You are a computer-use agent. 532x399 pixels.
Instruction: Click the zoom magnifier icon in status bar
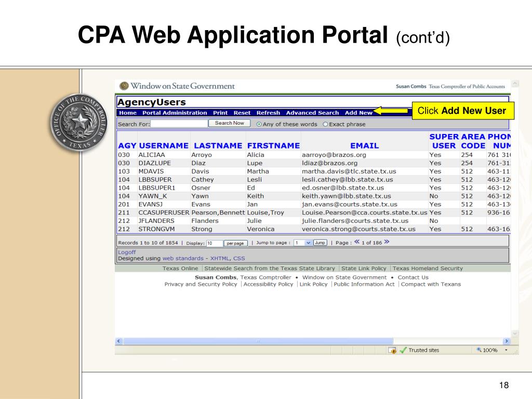478,350
